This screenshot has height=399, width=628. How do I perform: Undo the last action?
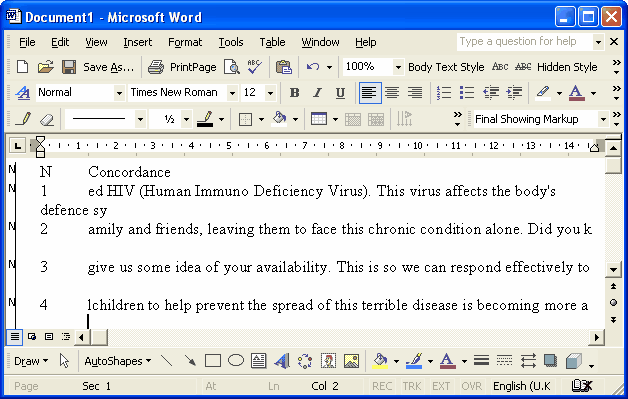(313, 67)
